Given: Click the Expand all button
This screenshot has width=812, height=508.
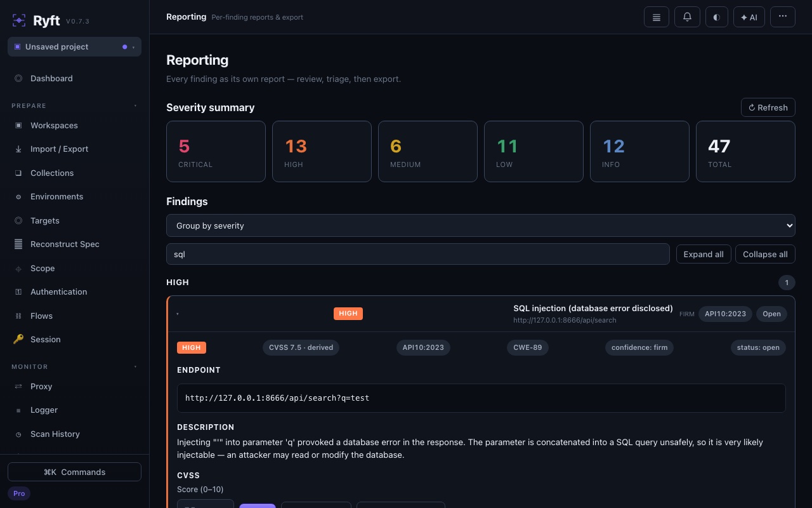Looking at the screenshot, I should [704, 254].
